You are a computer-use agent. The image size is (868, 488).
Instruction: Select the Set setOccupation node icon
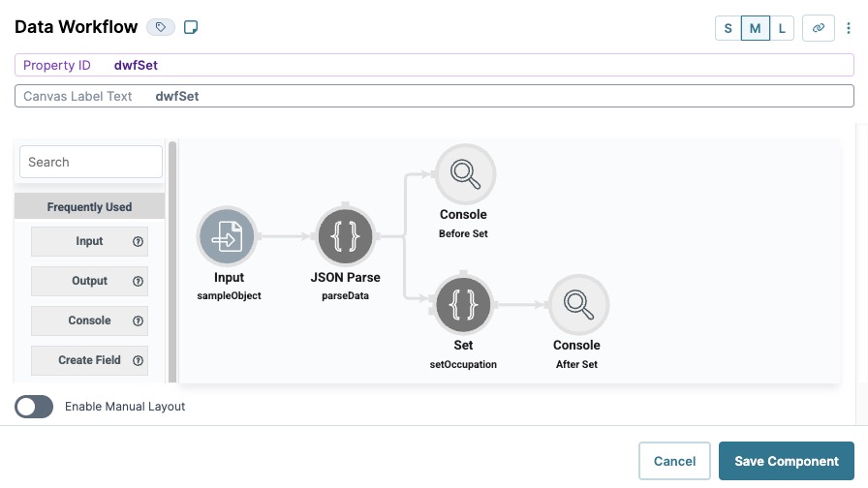coord(463,304)
